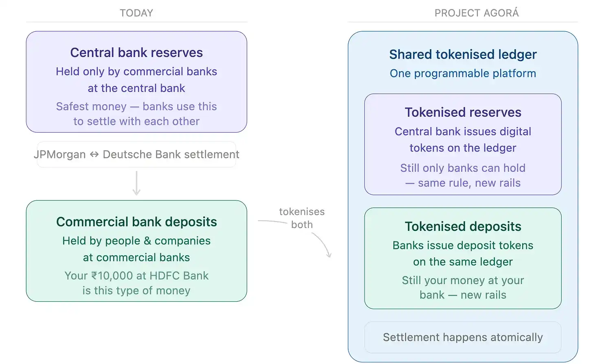Select the Central bank reserves box
The height and width of the screenshot is (364, 593).
click(136, 82)
